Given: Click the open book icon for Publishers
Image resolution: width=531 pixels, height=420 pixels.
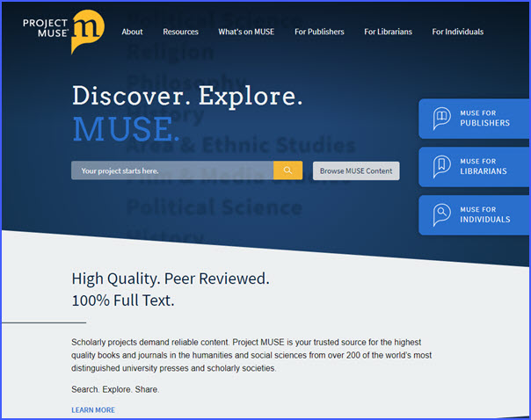Looking at the screenshot, I should coord(441,119).
